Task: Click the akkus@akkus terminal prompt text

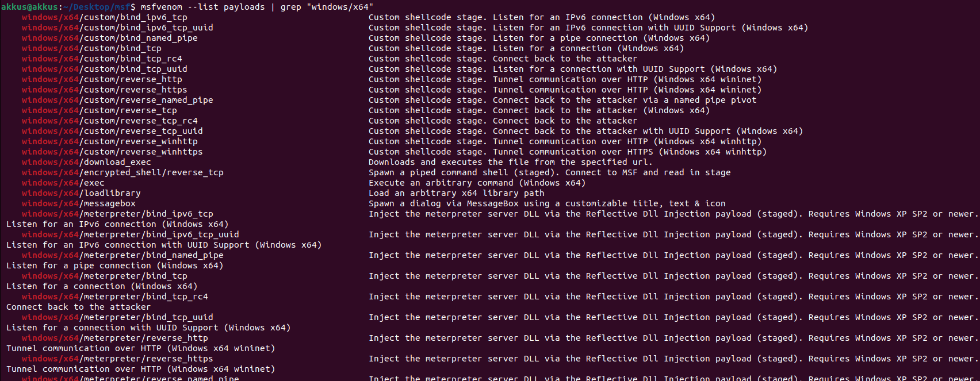Action: (x=29, y=7)
